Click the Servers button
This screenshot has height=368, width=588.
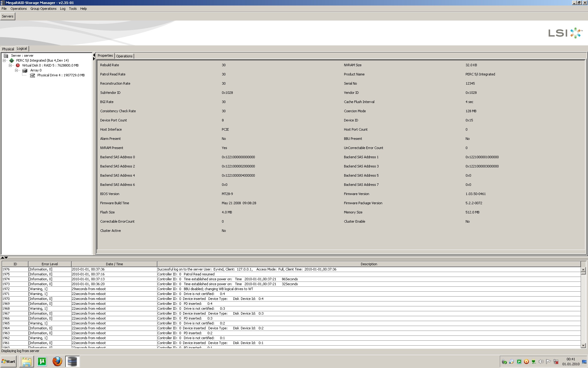(x=8, y=16)
